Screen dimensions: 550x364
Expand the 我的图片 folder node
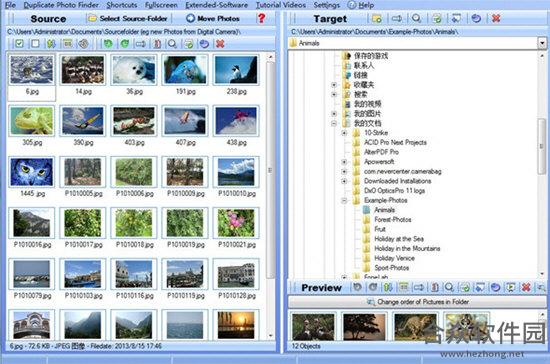coord(334,114)
